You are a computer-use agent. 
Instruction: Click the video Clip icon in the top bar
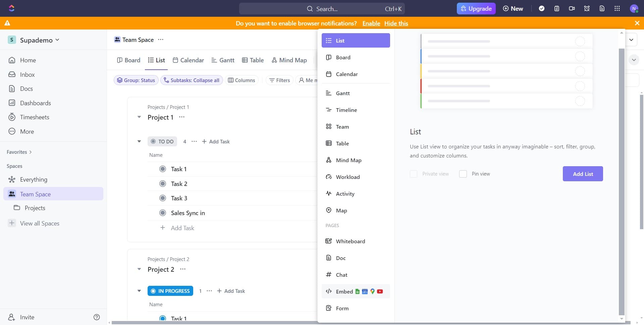(572, 8)
